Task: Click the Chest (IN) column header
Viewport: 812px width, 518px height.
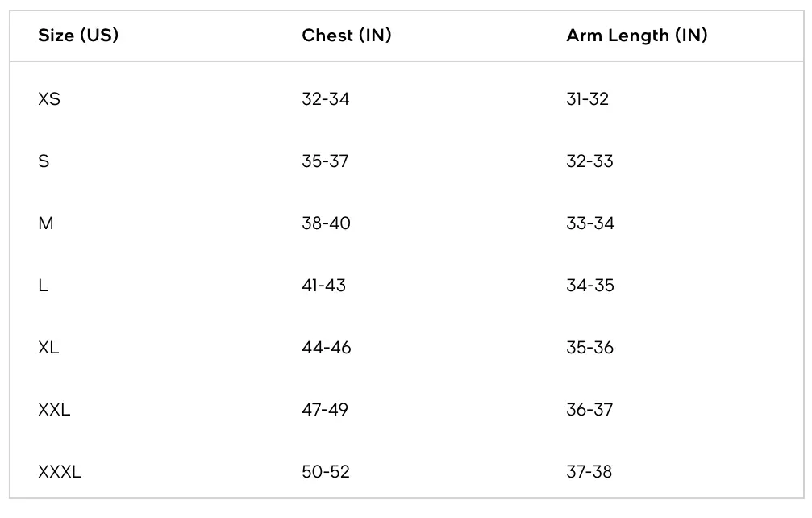Action: click(347, 36)
